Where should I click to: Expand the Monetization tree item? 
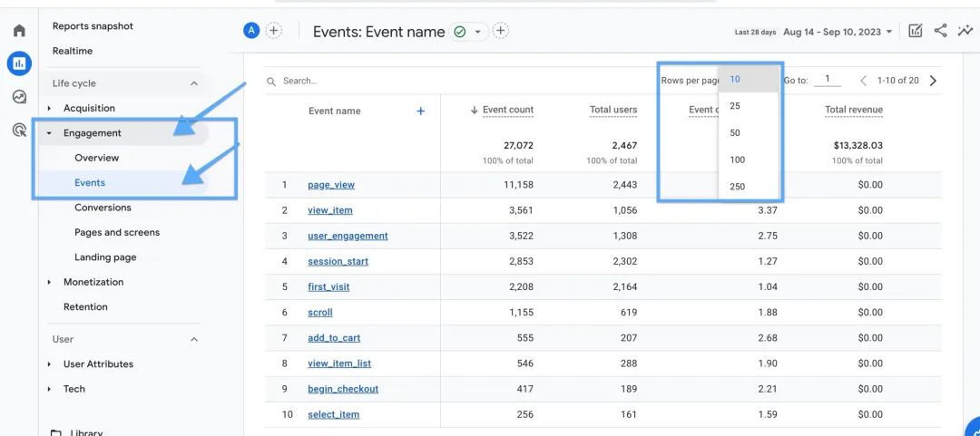coord(49,282)
